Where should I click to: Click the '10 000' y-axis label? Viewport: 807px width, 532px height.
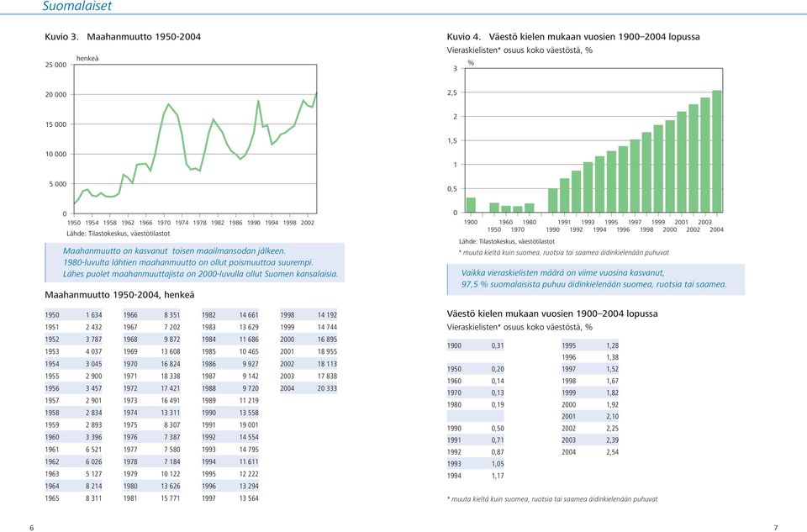(55, 155)
